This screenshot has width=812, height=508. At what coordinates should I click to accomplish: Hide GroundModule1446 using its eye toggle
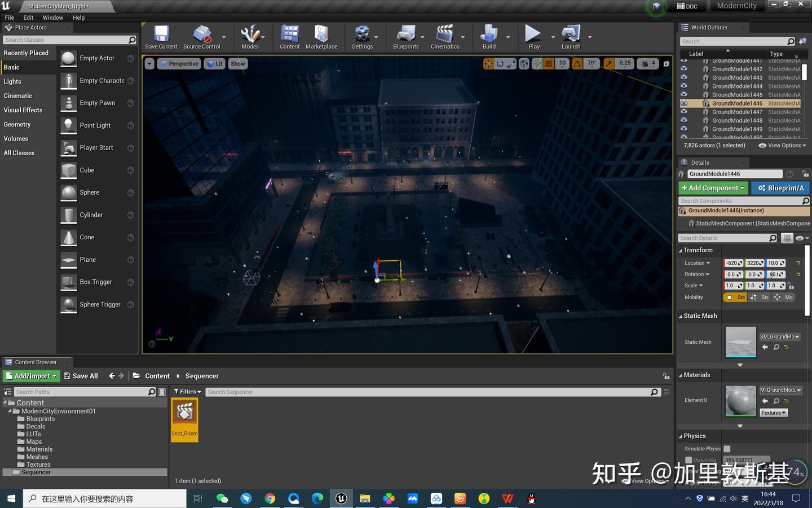682,103
